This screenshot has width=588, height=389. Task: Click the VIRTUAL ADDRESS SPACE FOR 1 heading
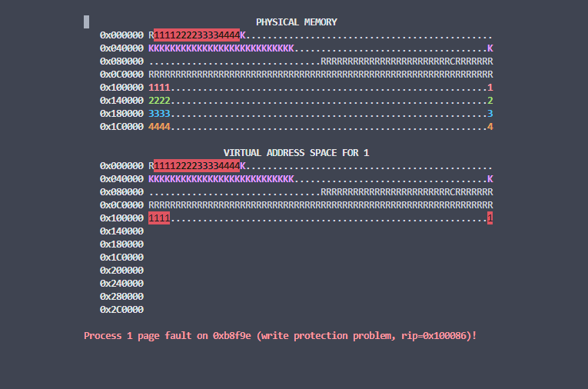coord(296,153)
